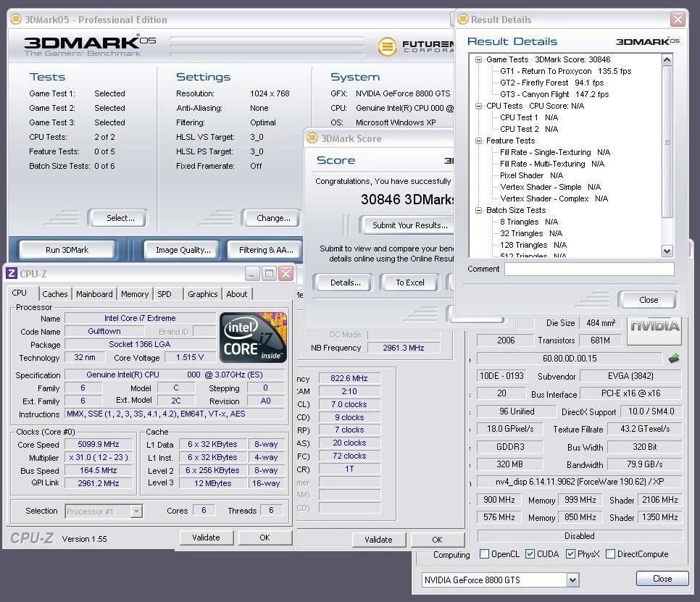Minimize the CPU-Z window
700x602 pixels.
(x=251, y=273)
